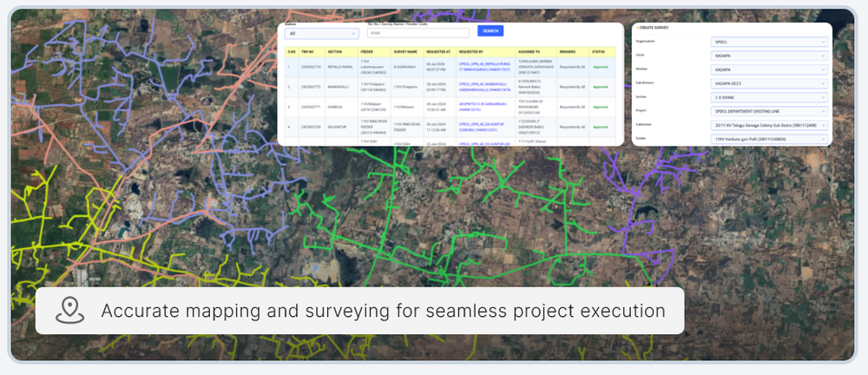The image size is (868, 375).
Task: Open the Feeder dropdown Venkata gari Palli
Action: [x=769, y=139]
